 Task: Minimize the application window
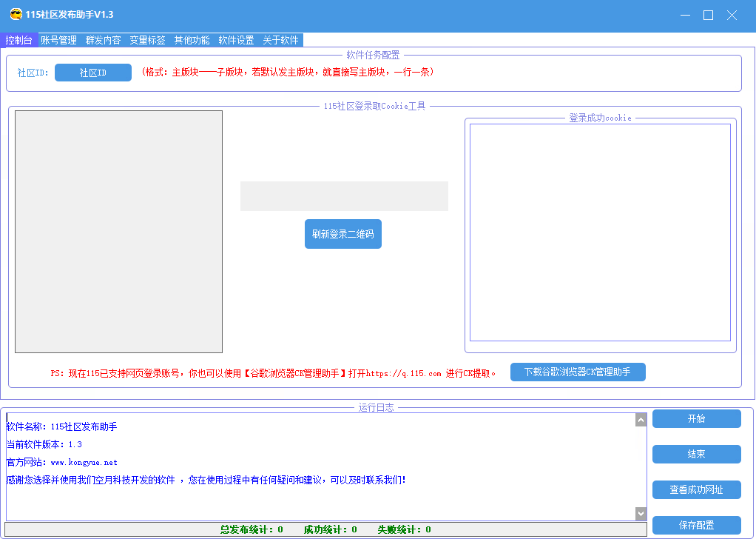pos(685,15)
